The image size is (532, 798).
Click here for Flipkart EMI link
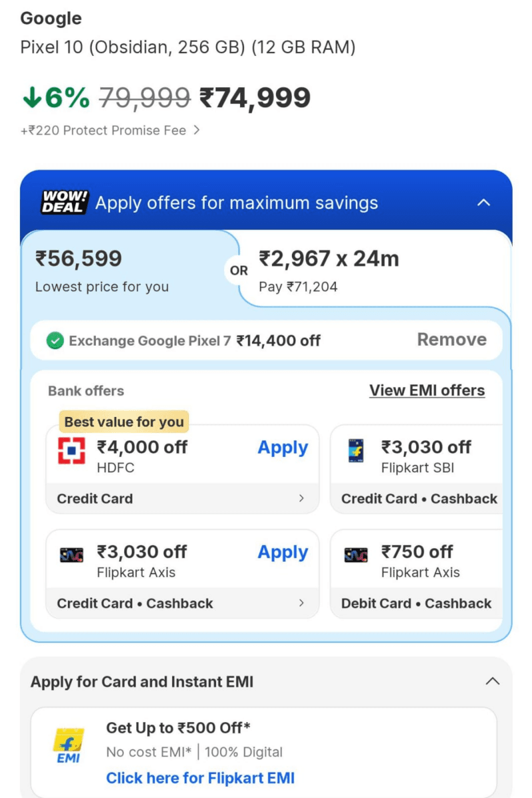click(201, 777)
